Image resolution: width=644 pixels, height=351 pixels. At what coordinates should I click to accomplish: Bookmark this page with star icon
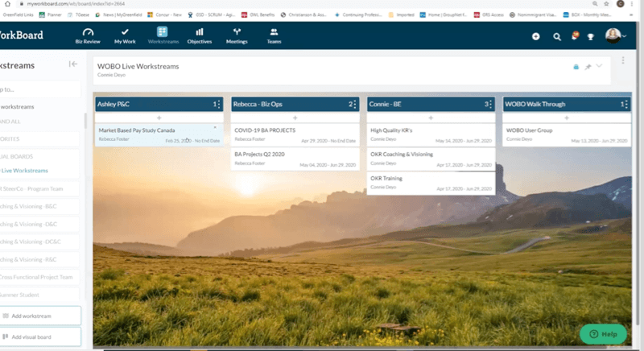pos(606,4)
